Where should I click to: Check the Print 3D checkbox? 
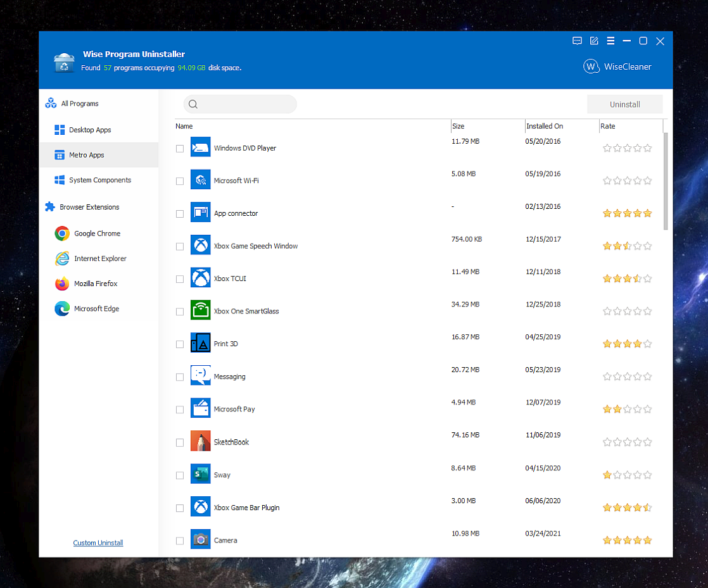180,344
